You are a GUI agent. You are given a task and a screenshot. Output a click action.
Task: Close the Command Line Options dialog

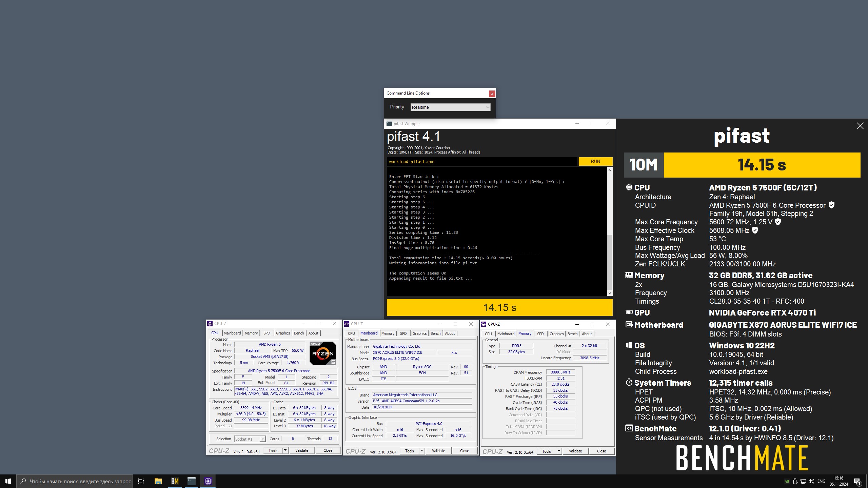(492, 94)
